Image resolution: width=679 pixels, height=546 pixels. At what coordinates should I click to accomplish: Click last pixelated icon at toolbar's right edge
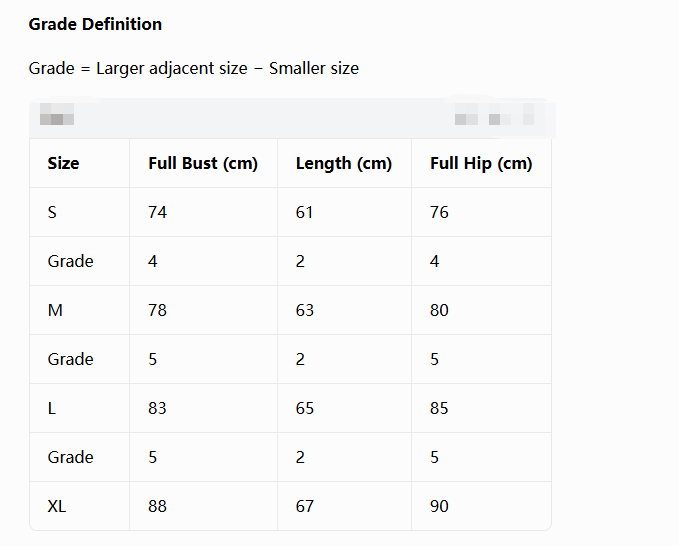(x=528, y=114)
